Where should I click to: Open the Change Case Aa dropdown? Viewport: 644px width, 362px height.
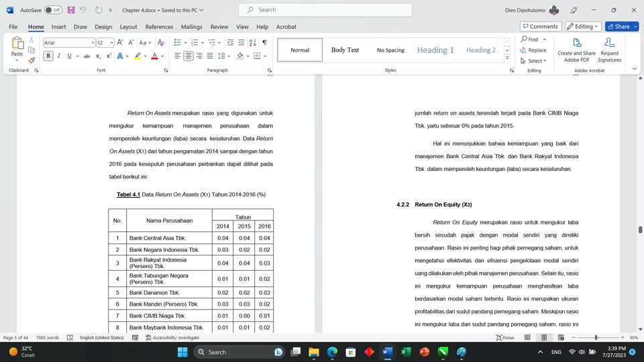145,43
